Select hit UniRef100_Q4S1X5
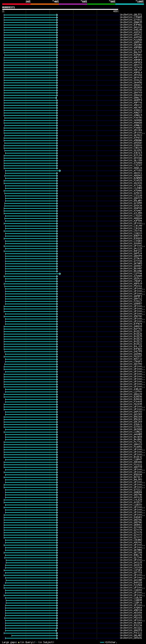Image resolution: width=146 pixels, height=644 pixels. [131, 563]
